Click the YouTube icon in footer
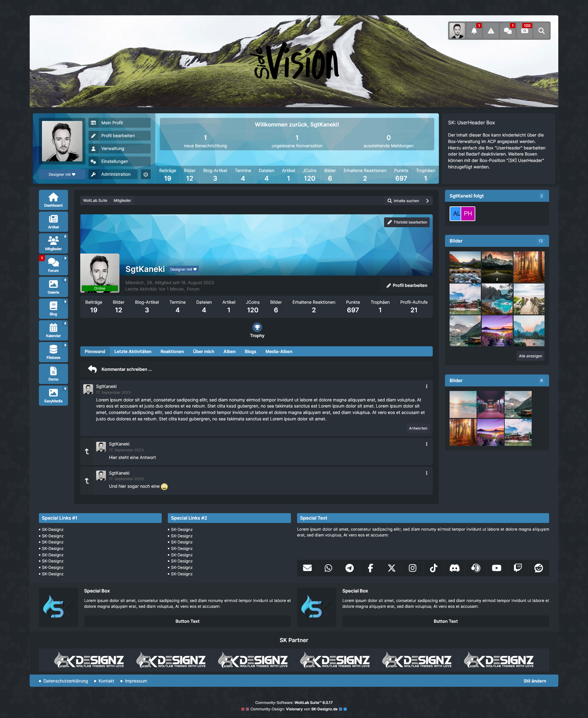 coord(496,568)
